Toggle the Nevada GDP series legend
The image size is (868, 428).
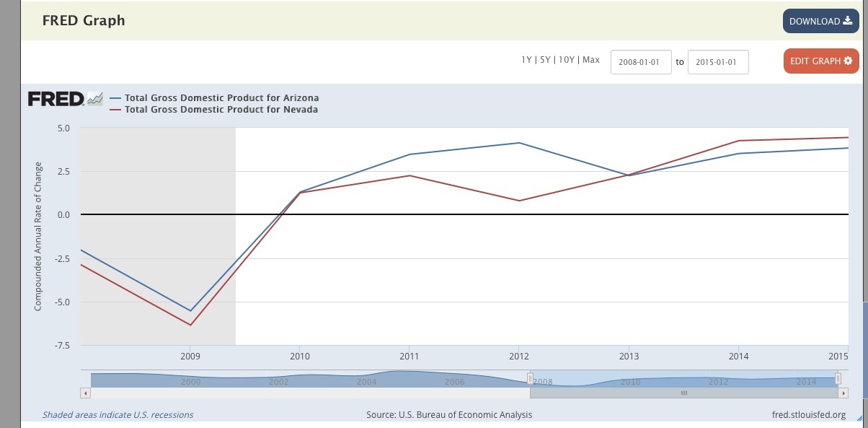(221, 110)
